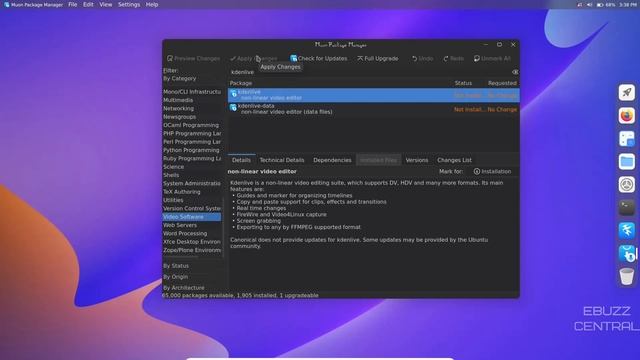
Task: Expand the By Status filter
Action: click(176, 266)
